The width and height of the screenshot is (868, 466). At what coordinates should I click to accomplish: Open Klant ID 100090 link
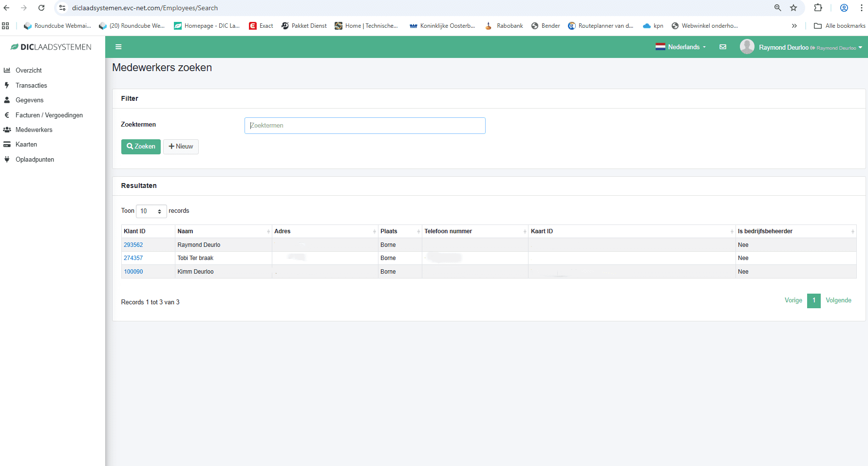133,272
